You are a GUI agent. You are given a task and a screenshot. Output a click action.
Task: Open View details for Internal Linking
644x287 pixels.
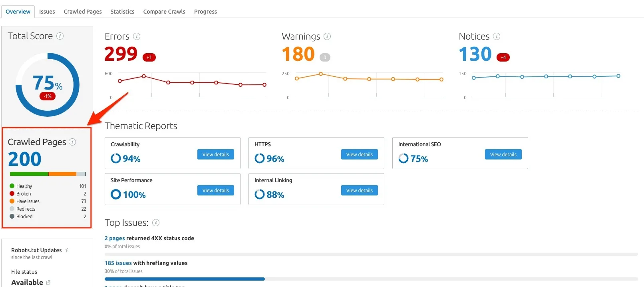click(360, 190)
